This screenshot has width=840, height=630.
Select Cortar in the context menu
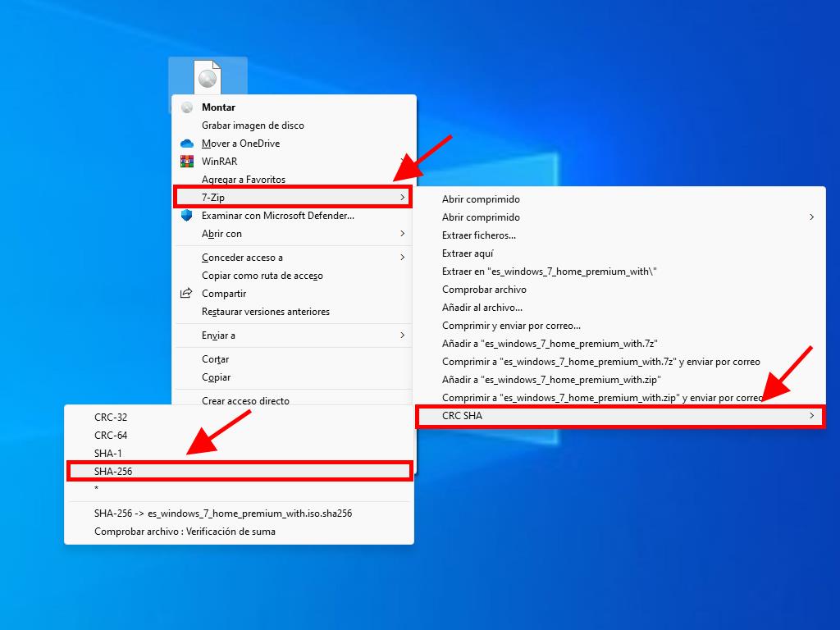[x=294, y=359]
